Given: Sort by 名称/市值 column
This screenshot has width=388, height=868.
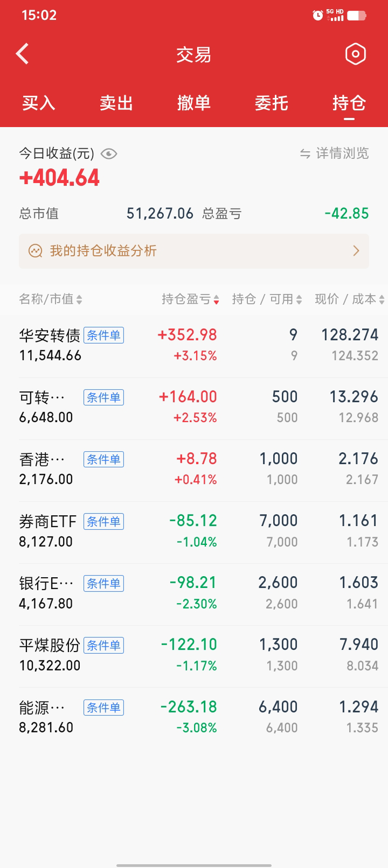Looking at the screenshot, I should 51,299.
